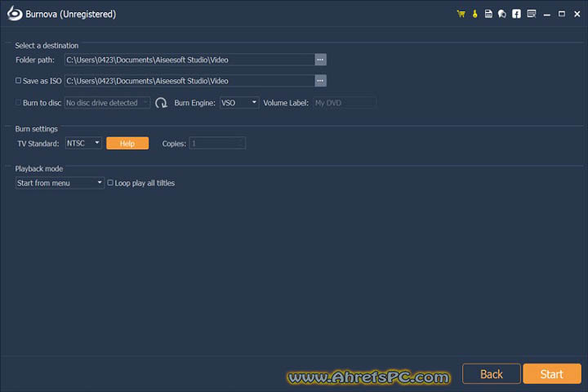The width and height of the screenshot is (588, 392).
Task: Browse for the Folder path destination
Action: 320,60
